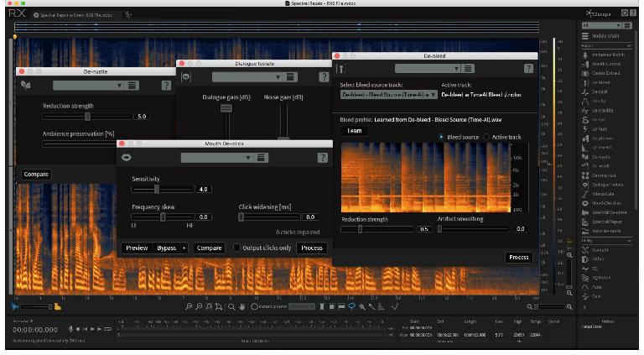644x355 pixels.
Task: Toggle loop playback button in transport
Action: [107, 329]
